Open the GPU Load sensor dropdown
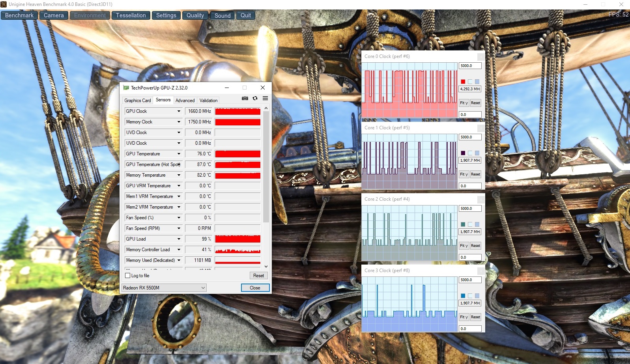 coord(179,239)
